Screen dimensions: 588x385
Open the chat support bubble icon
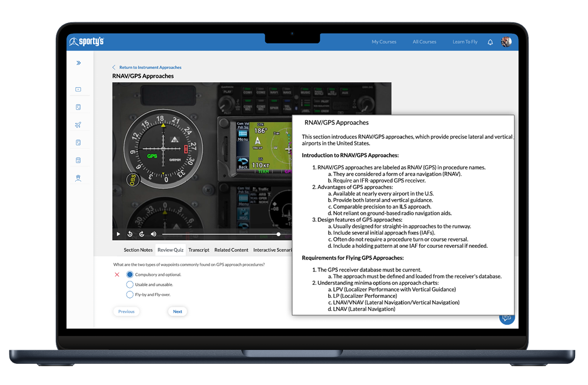(x=506, y=318)
